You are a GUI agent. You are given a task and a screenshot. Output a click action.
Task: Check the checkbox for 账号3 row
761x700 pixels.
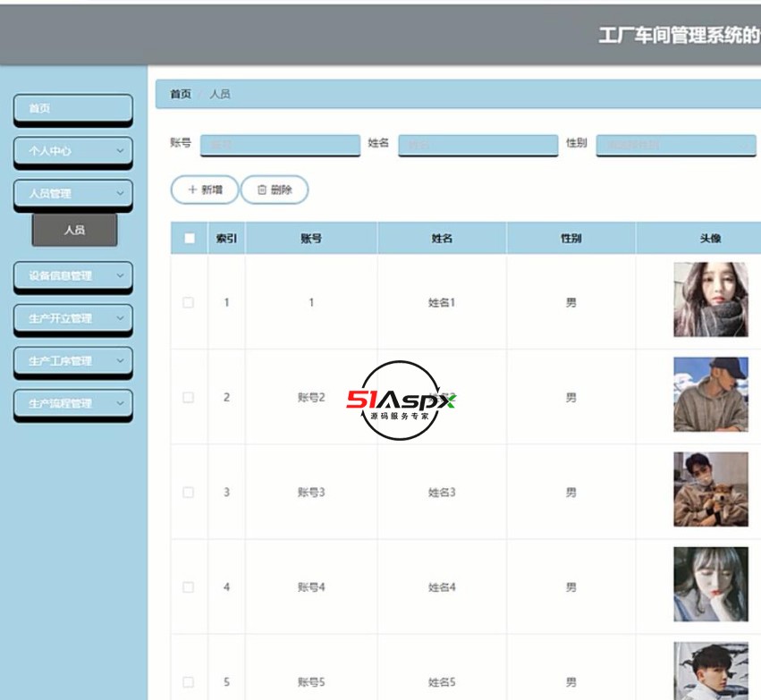pyautogui.click(x=188, y=492)
